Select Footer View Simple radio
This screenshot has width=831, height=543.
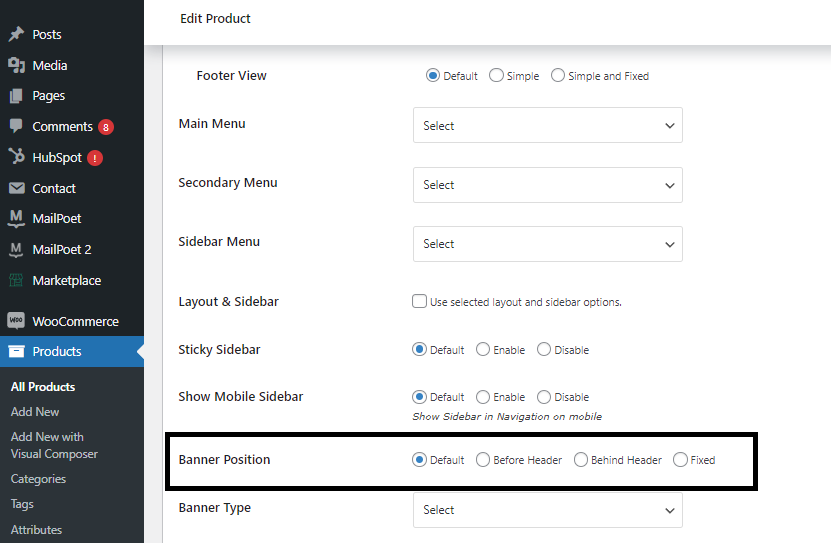(496, 75)
